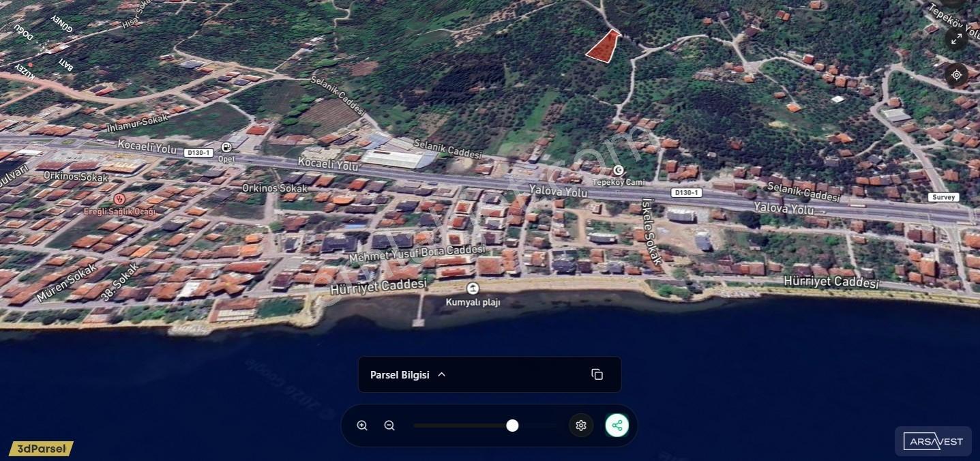Click the D130-1 badge near Opet
Screen dimensions: 980x461
(x=198, y=153)
